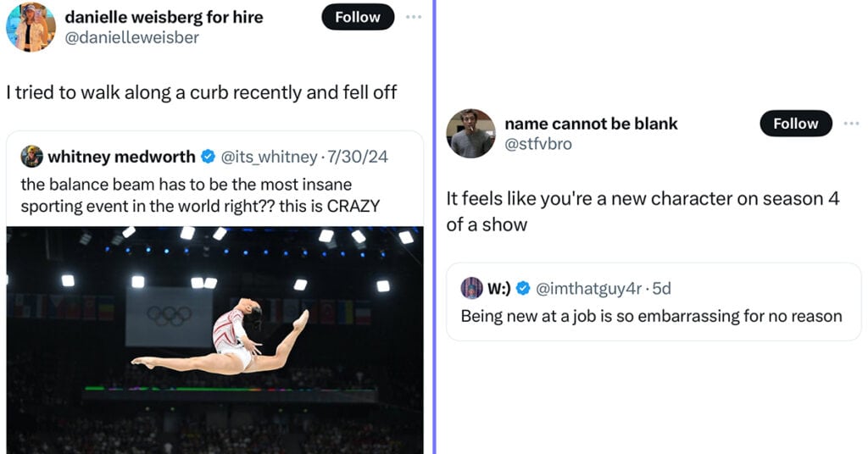Click the 7/30/24 tweet date
Screen dimensions: 868x454
(x=358, y=157)
